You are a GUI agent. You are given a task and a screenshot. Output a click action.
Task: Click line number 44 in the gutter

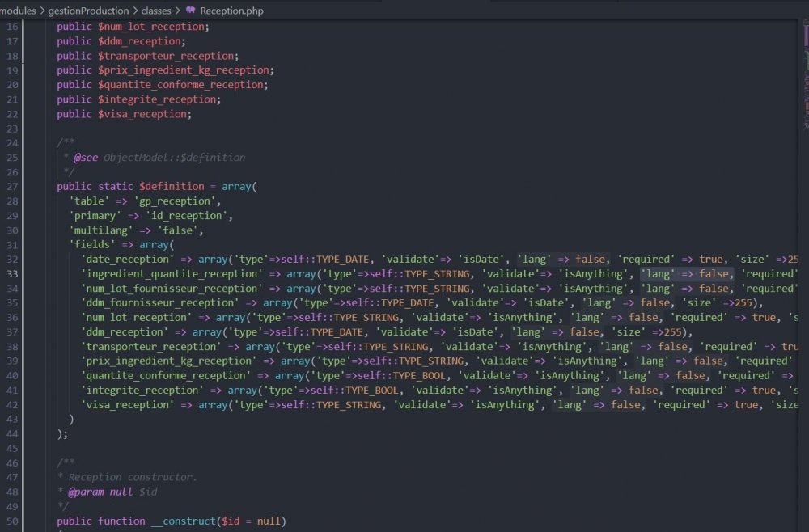coord(12,434)
